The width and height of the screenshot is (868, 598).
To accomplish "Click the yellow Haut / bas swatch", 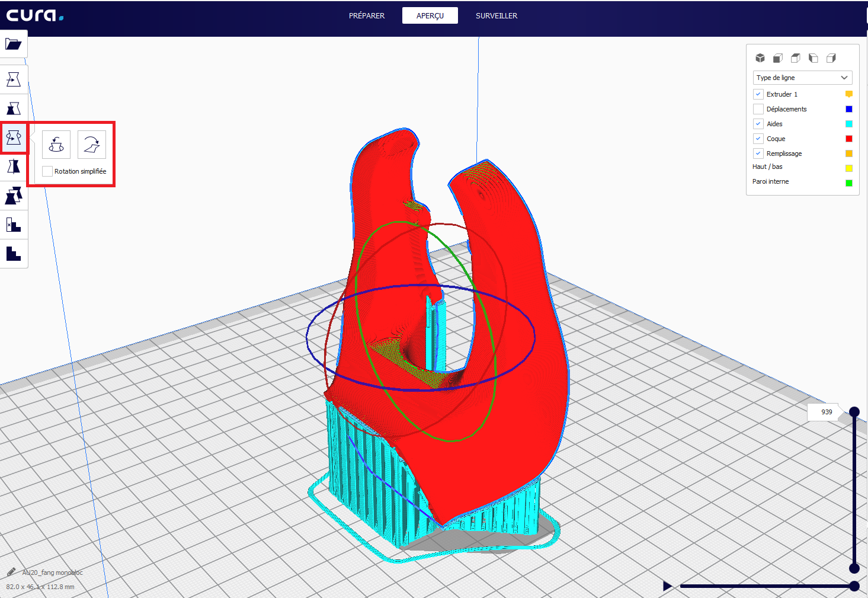I will (849, 168).
